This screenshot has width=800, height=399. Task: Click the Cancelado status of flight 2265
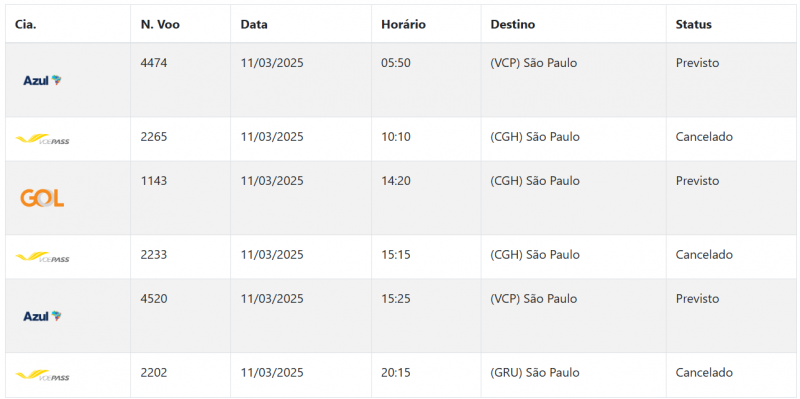tap(704, 137)
